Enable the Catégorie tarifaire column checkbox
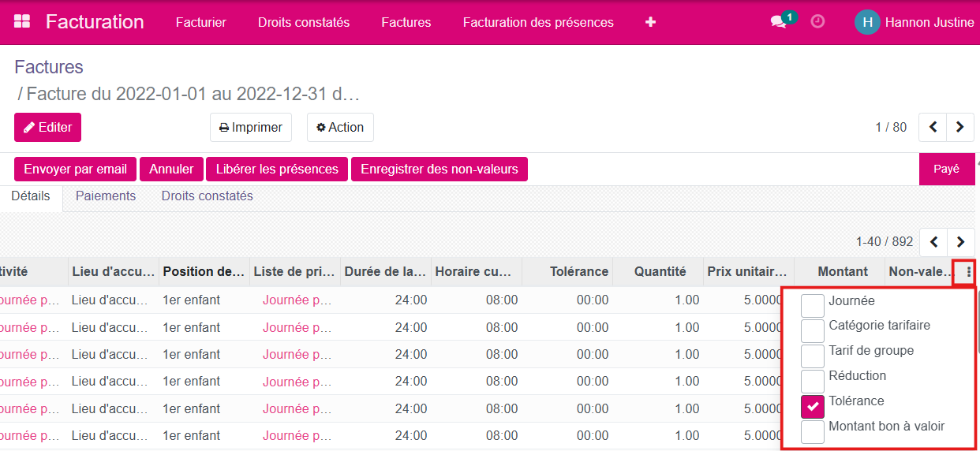 click(x=813, y=330)
